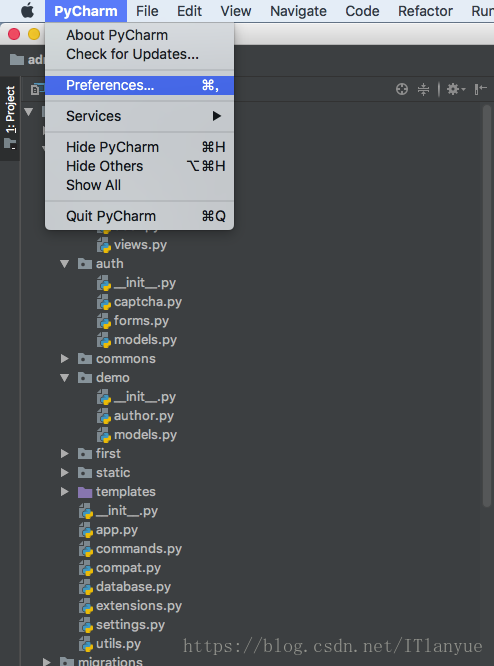Expand the first folder

point(65,454)
